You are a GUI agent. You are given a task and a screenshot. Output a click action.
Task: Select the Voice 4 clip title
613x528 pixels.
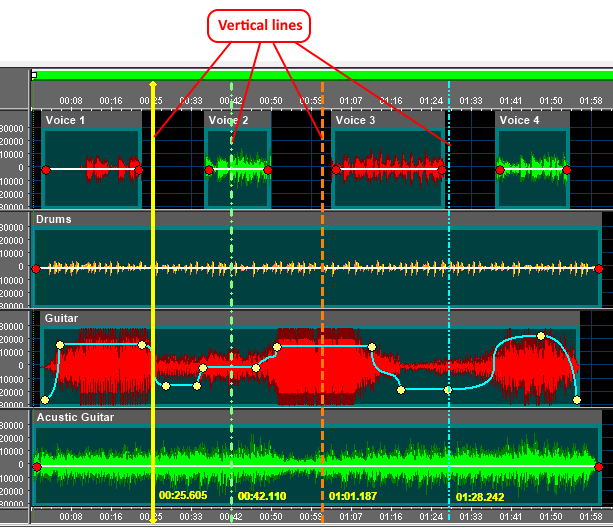519,120
